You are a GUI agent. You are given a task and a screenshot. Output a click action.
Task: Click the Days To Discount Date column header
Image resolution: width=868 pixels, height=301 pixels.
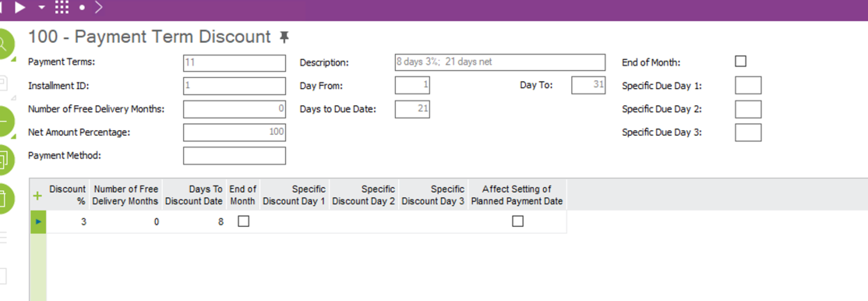194,195
